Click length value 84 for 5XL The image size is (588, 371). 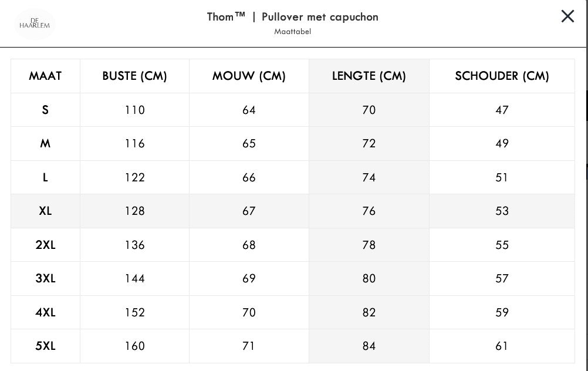pyautogui.click(x=369, y=346)
